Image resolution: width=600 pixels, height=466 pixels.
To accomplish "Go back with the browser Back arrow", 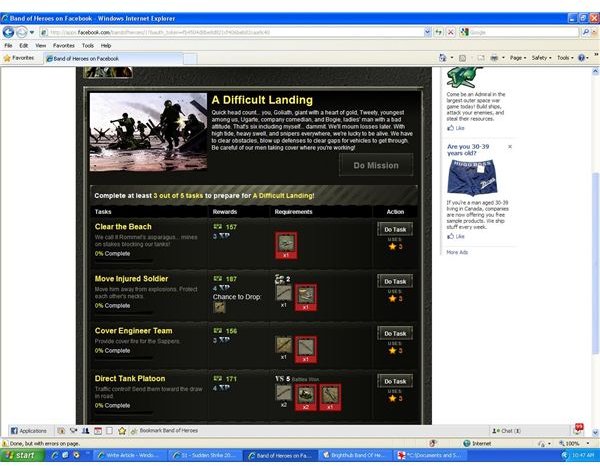I will click(8, 33).
